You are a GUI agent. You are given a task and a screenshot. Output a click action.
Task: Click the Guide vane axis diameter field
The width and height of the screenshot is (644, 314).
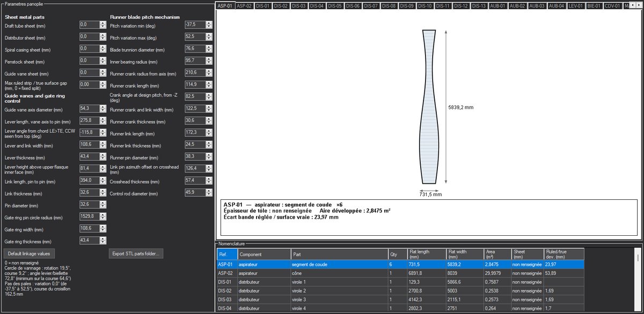pyautogui.click(x=89, y=109)
